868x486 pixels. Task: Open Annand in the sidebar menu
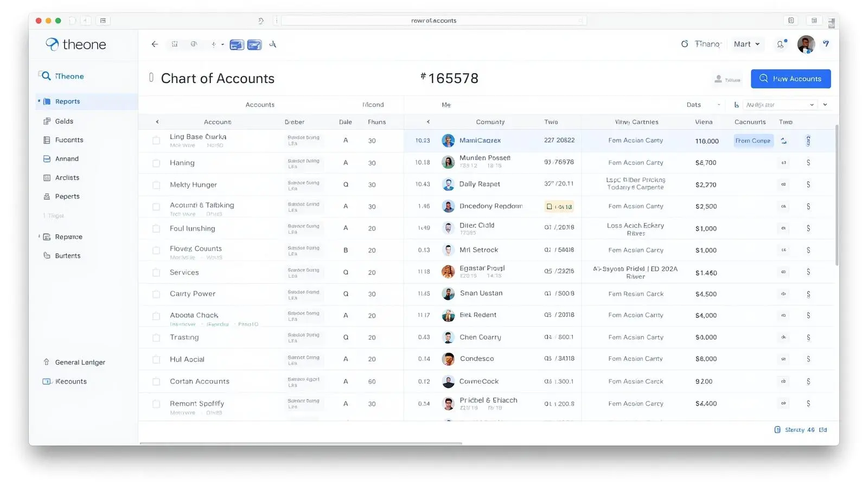pyautogui.click(x=67, y=159)
